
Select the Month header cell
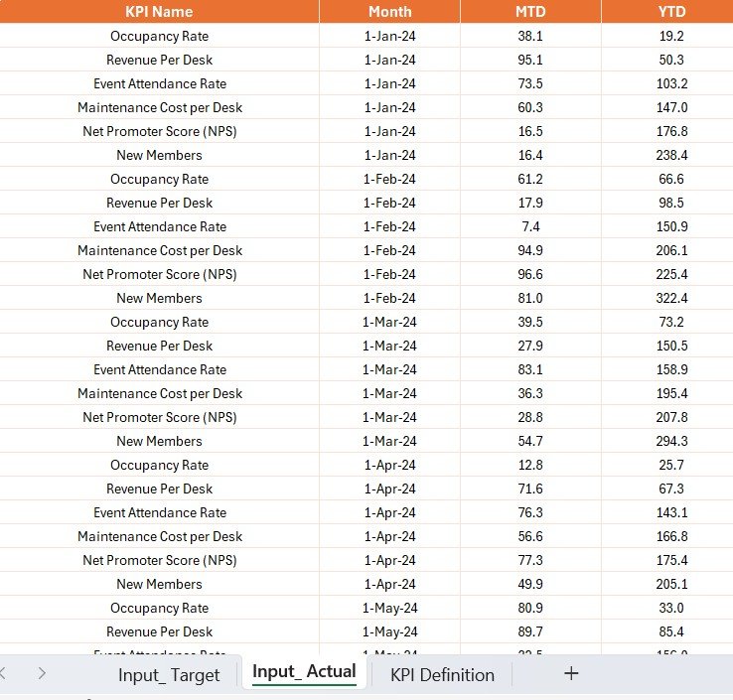(389, 12)
